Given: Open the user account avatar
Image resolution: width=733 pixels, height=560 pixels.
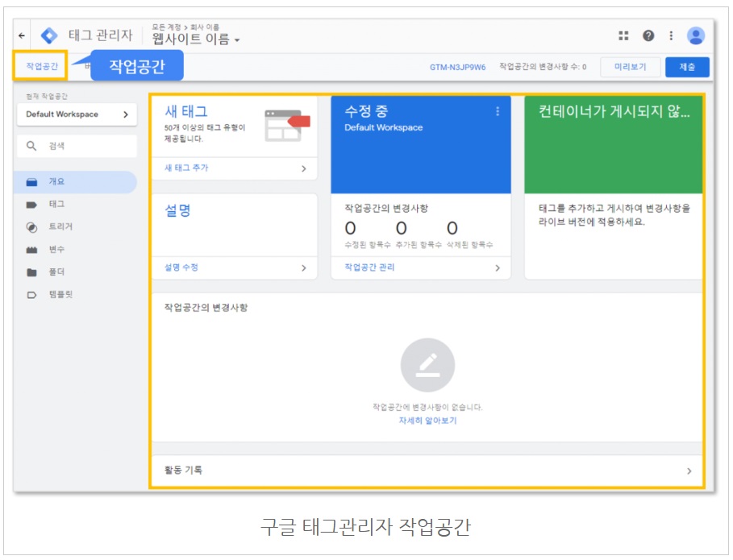Looking at the screenshot, I should (x=696, y=35).
